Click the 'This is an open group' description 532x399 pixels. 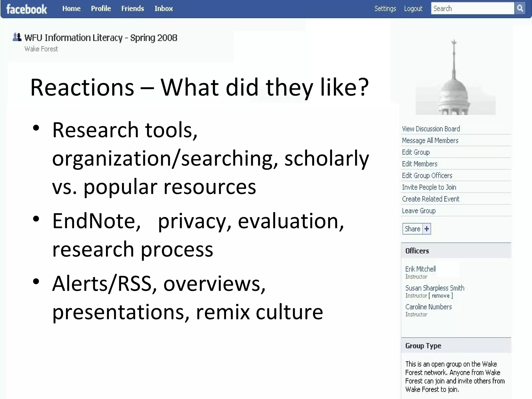point(455,376)
